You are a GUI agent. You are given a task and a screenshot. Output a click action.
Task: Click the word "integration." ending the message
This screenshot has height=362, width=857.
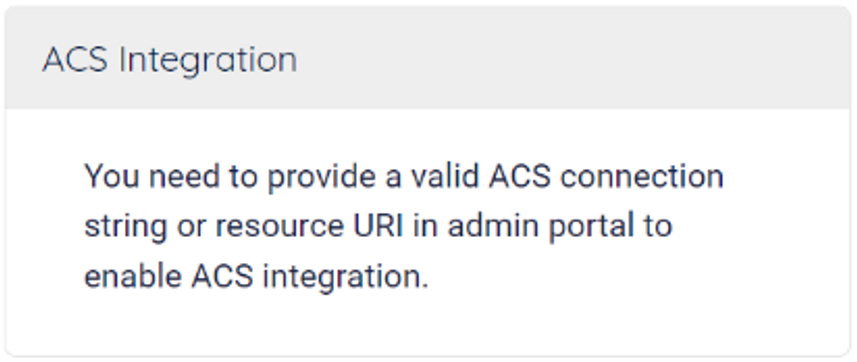[x=345, y=279]
